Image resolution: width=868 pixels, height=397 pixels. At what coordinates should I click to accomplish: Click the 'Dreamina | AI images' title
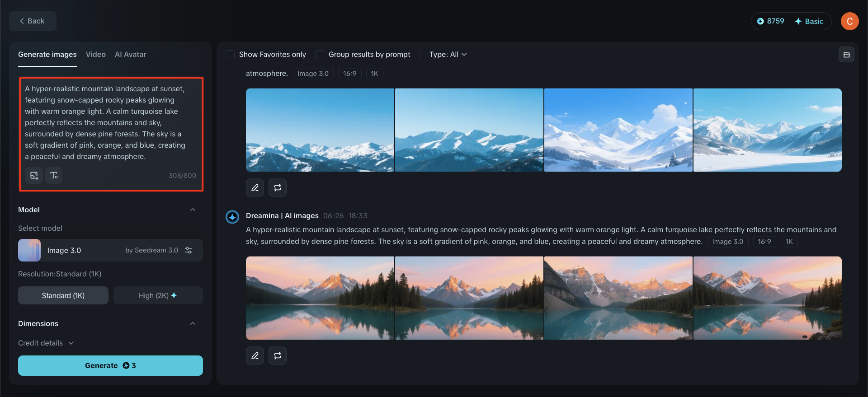282,216
